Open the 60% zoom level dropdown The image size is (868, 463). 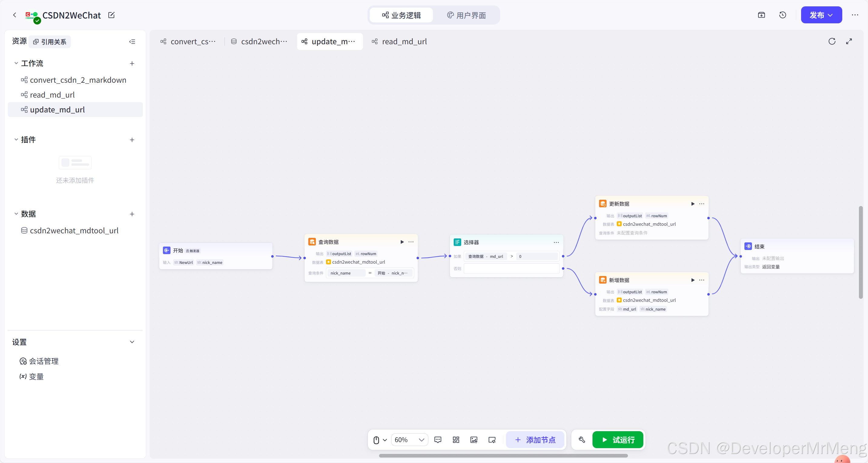coord(409,439)
